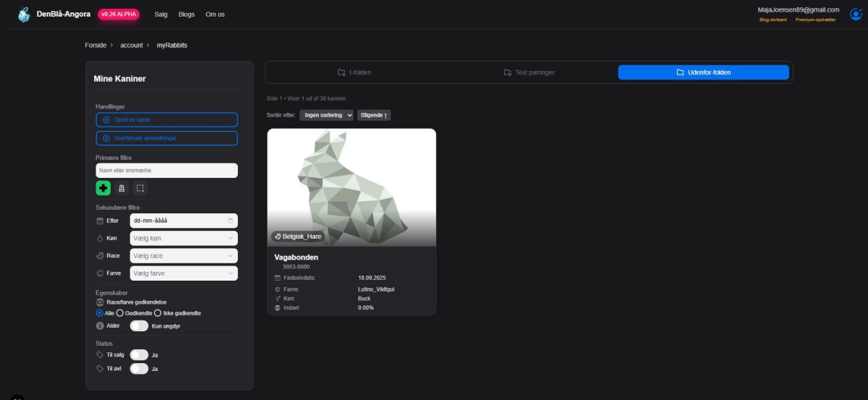868x400 pixels.
Task: Click the gender icon beside Køn label
Action: click(x=101, y=238)
